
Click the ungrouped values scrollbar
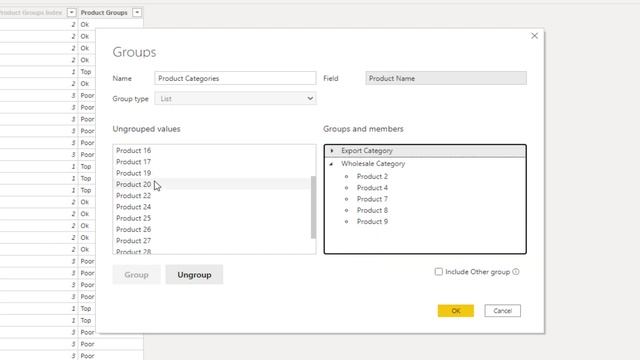[x=313, y=207]
